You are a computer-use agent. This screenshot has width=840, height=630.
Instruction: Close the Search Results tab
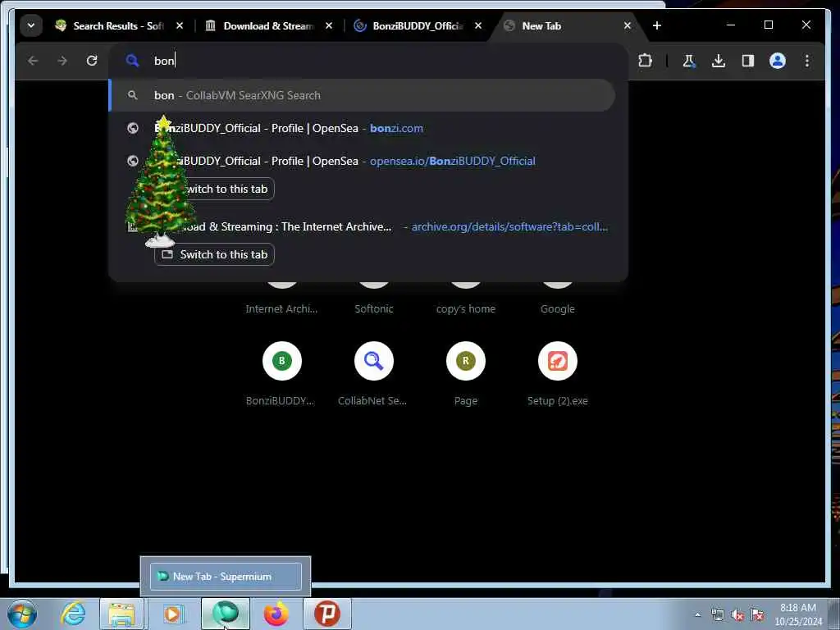180,25
